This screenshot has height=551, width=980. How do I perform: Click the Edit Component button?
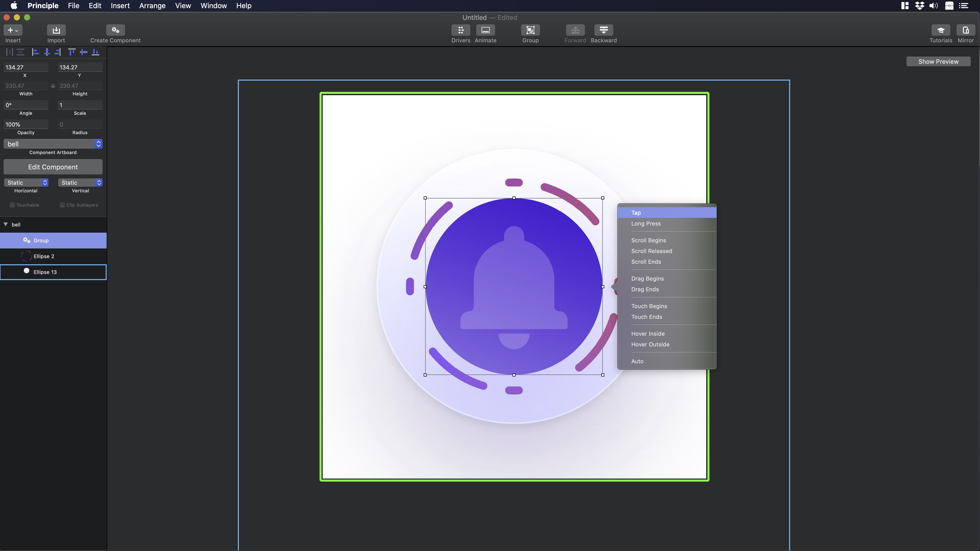(x=53, y=167)
